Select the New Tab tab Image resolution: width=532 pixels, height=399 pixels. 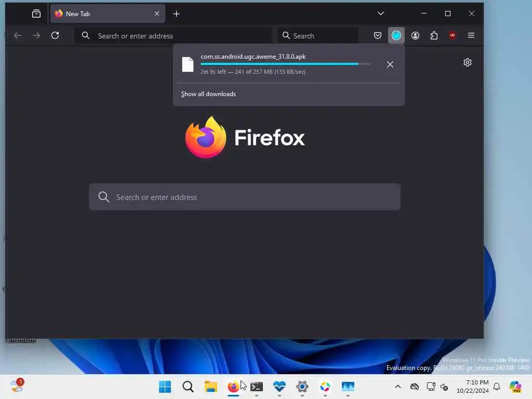108,14
